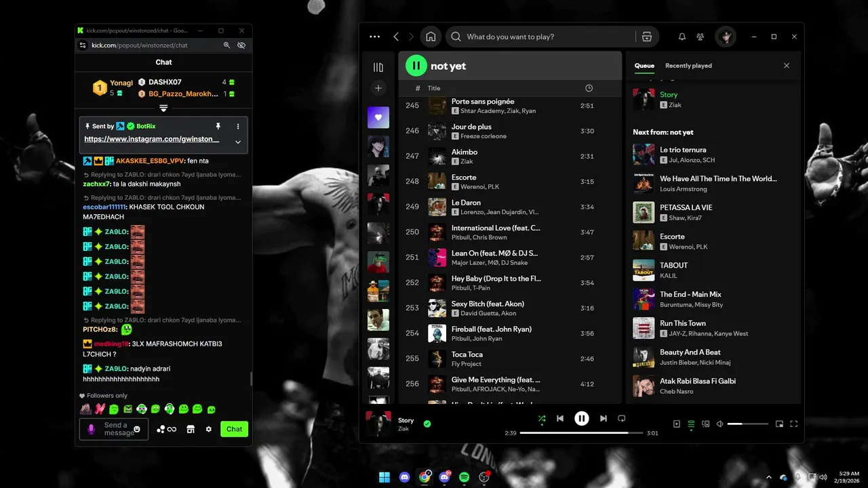Select track Toca Toca by Fly Project
The width and height of the screenshot is (868, 488).
pos(510,359)
